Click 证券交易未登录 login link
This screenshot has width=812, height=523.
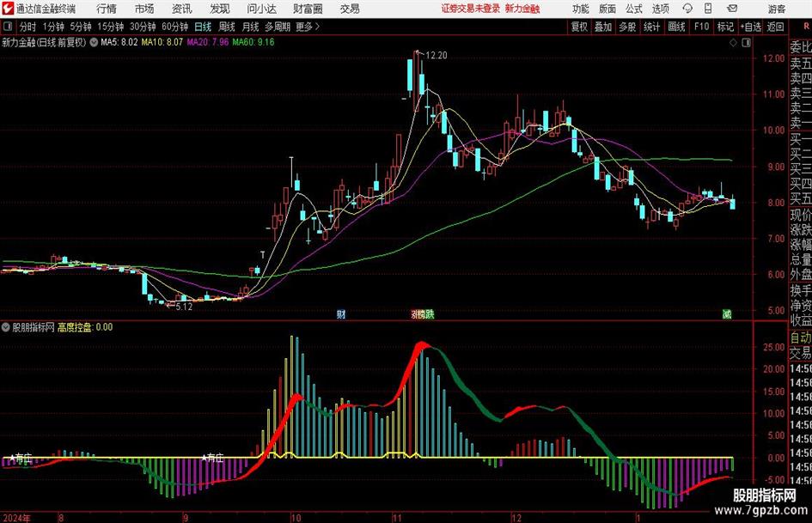point(471,9)
